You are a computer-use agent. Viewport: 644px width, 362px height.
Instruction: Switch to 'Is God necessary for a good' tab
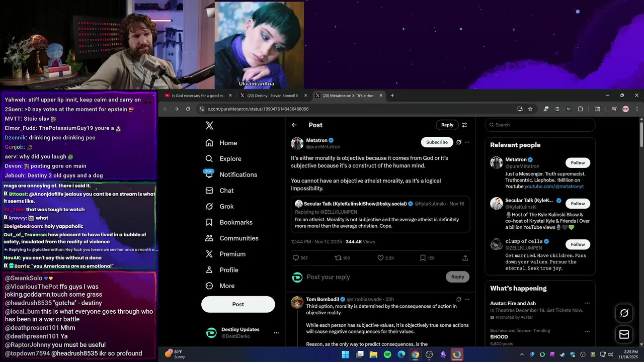pos(198,96)
